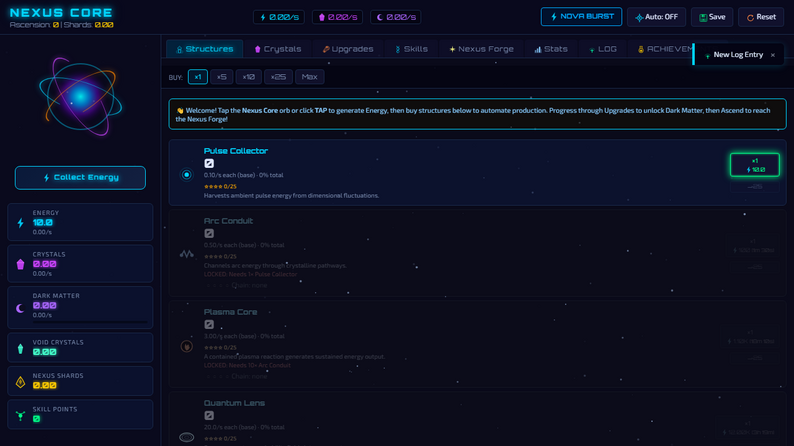Screen dimensions: 794x446
Task: Click the Dark Matter progress bar
Action: click(90, 322)
